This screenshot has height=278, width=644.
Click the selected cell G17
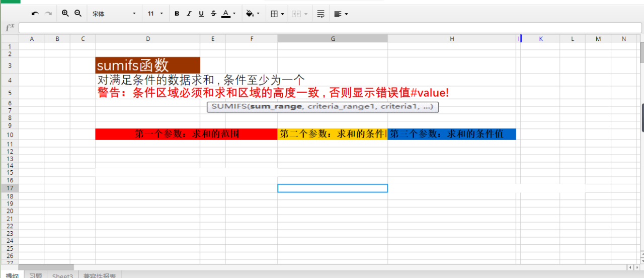tap(333, 188)
